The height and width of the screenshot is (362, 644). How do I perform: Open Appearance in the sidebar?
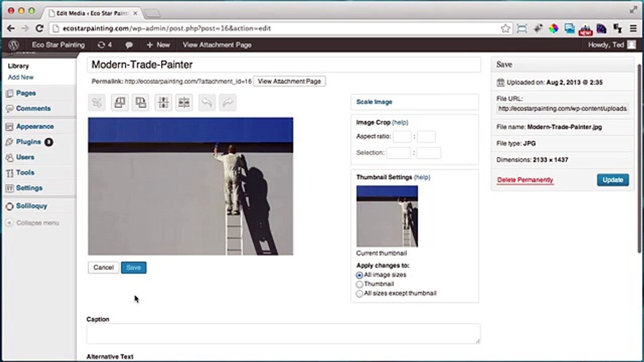35,126
